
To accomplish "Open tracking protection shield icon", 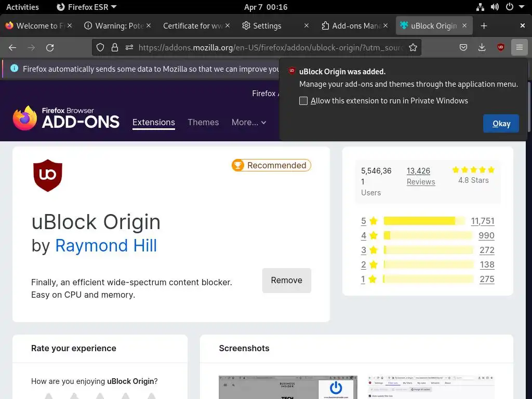I will pyautogui.click(x=100, y=47).
